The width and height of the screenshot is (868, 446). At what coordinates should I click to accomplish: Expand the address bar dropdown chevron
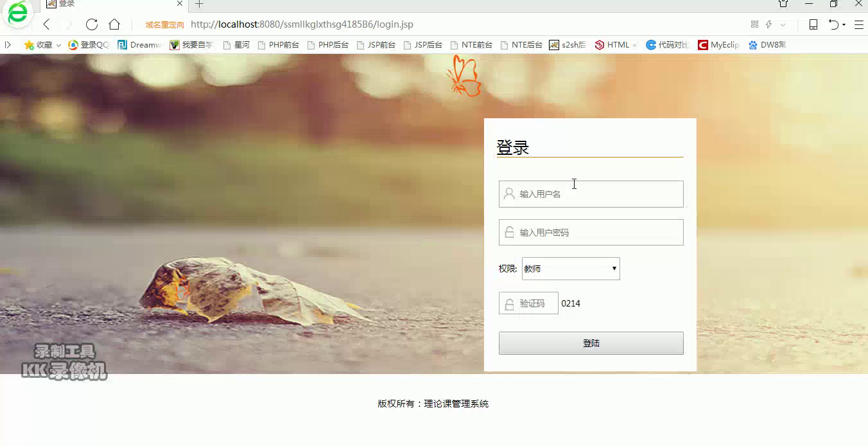783,24
